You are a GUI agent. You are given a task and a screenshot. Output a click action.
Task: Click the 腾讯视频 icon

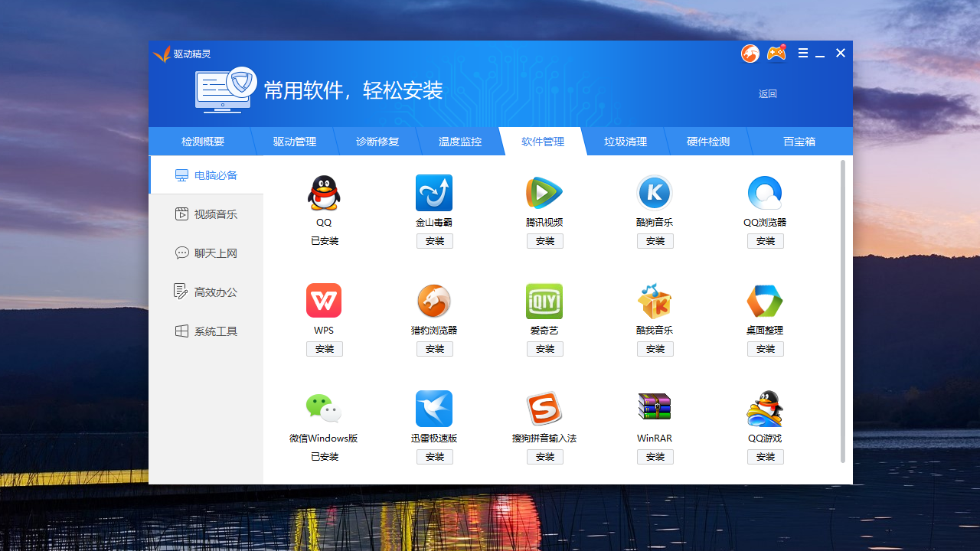(x=544, y=192)
